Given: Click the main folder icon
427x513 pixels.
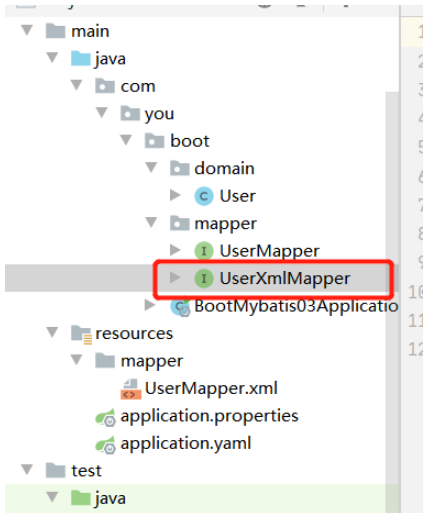Looking at the screenshot, I should coord(55,31).
